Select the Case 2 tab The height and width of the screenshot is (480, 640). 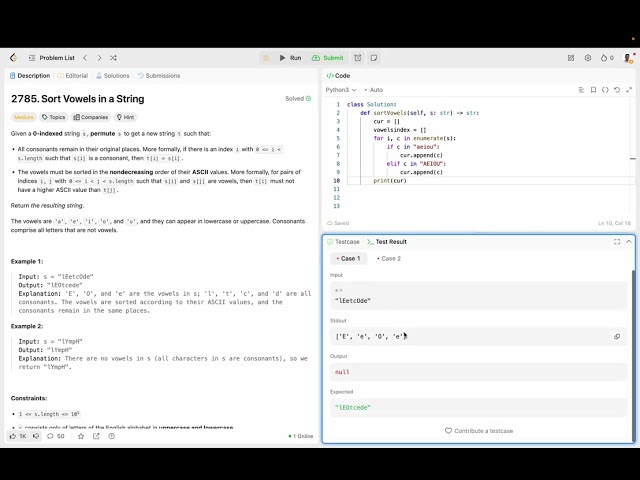pyautogui.click(x=387, y=258)
